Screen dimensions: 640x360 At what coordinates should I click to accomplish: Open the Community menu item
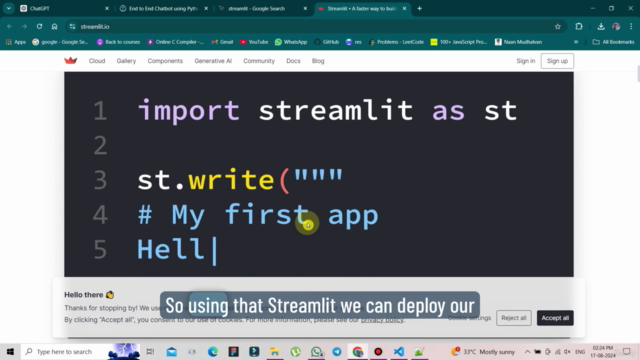coord(259,61)
